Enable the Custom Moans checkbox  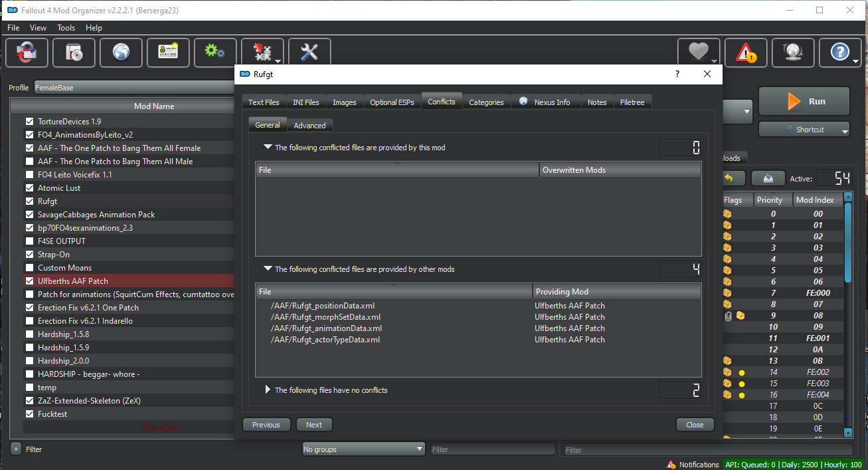tap(29, 268)
